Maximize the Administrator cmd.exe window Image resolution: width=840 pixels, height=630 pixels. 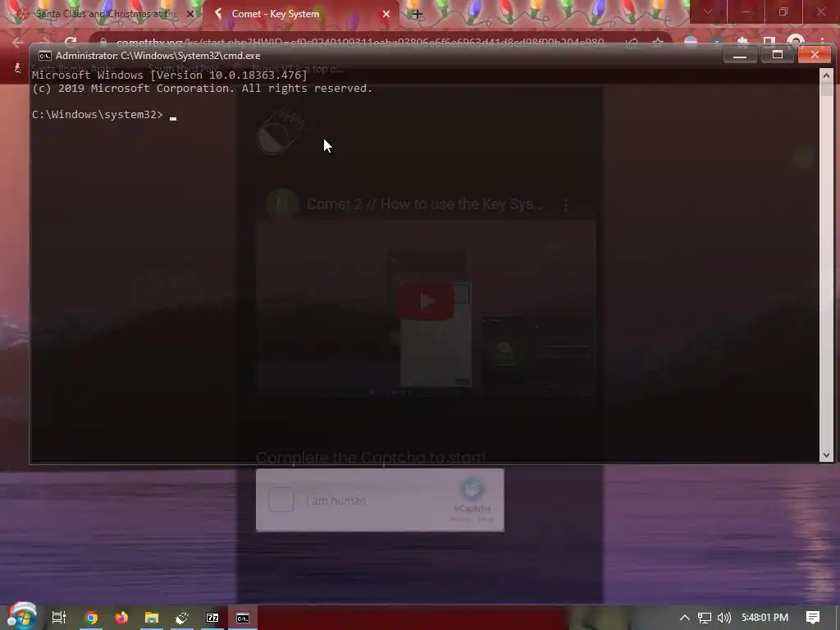point(778,55)
